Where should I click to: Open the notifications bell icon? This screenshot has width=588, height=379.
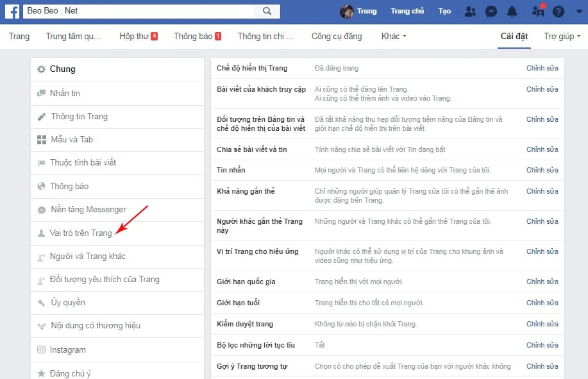pos(512,11)
